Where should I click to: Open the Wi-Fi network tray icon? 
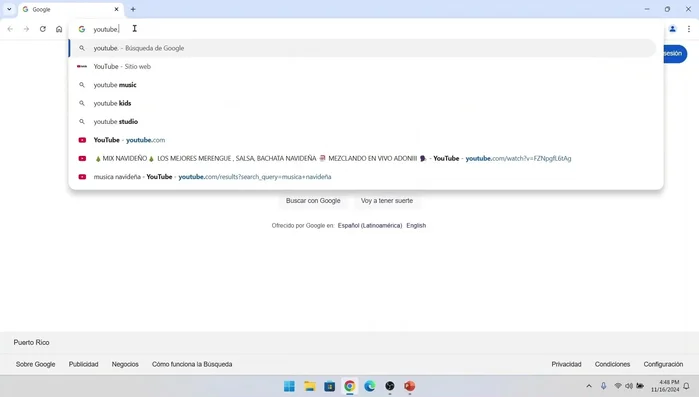click(x=618, y=386)
